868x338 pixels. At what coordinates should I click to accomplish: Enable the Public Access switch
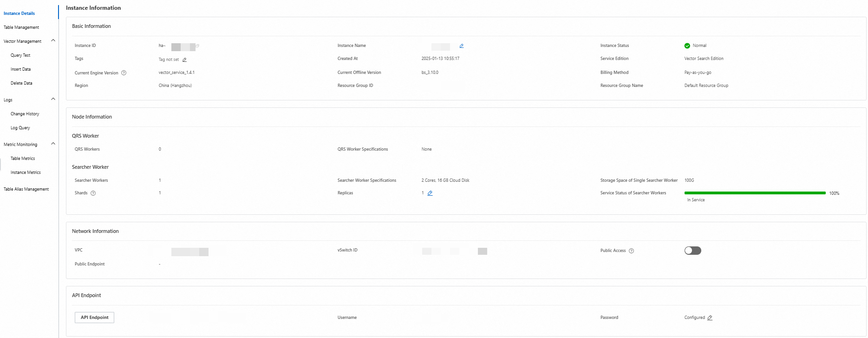[x=692, y=251]
